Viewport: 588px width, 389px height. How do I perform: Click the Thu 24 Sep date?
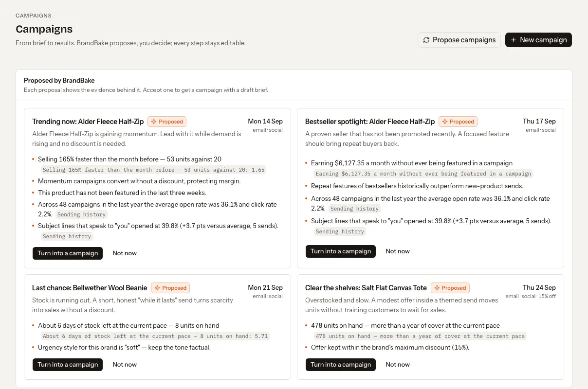(539, 287)
